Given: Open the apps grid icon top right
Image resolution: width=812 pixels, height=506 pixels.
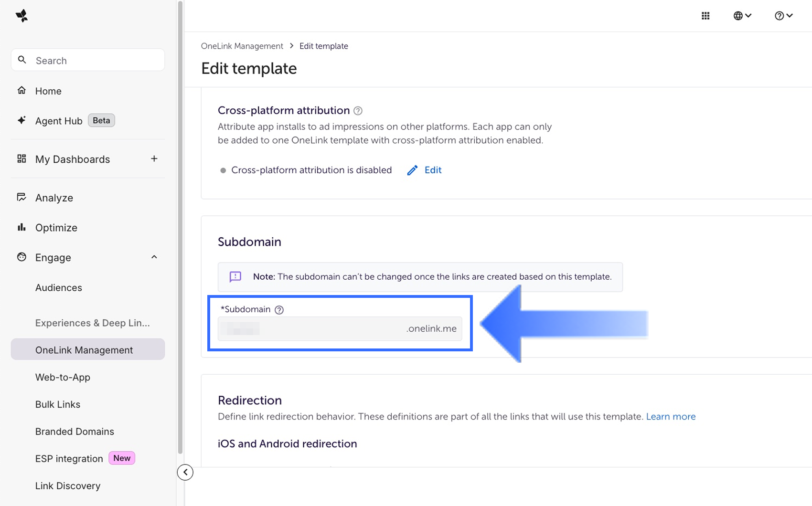Looking at the screenshot, I should tap(705, 15).
